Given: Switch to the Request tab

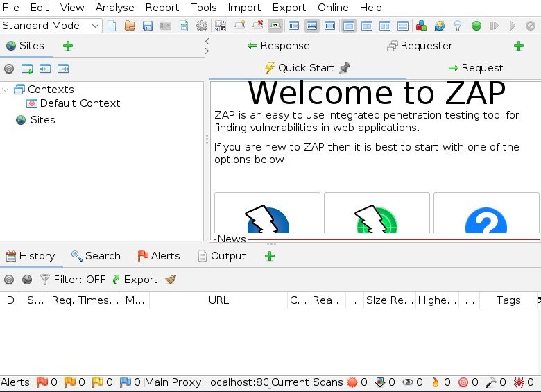Looking at the screenshot, I should 476,68.
